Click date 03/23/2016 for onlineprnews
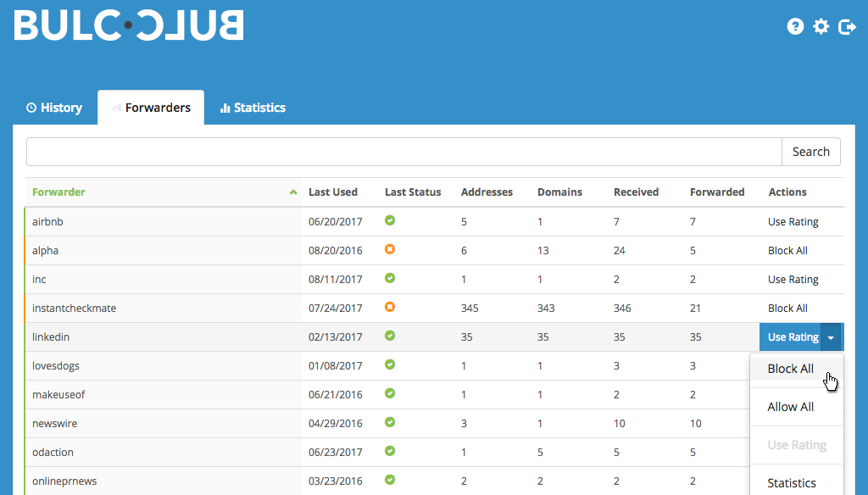 coord(336,481)
